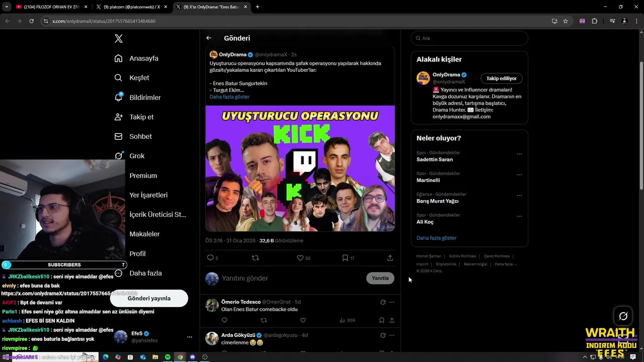
Task: Click the Takip ediliyor button
Action: pos(502,78)
